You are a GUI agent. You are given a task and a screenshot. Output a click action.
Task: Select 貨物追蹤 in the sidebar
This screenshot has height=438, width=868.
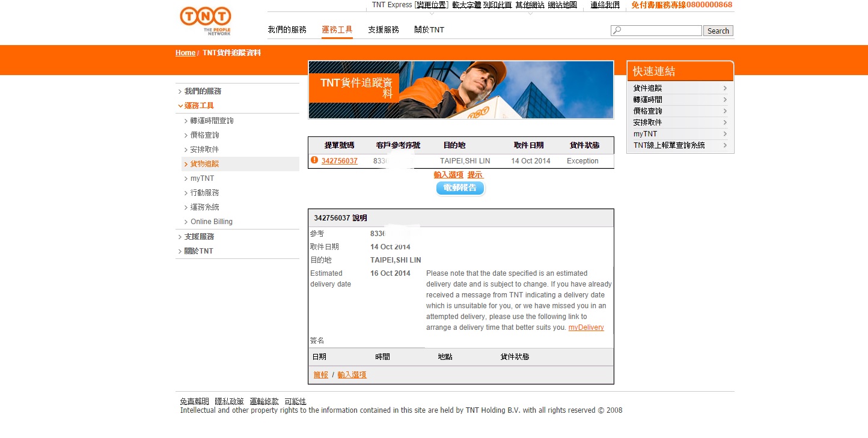[x=204, y=164]
